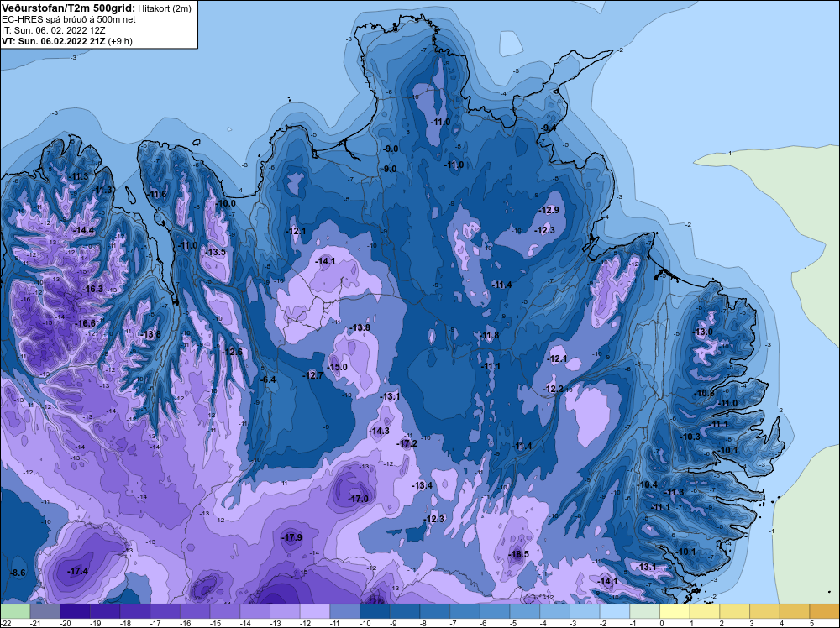Screen dimensions: 840x628
Task: Click the pale green legend swatch labeled -1
Action: point(645,611)
